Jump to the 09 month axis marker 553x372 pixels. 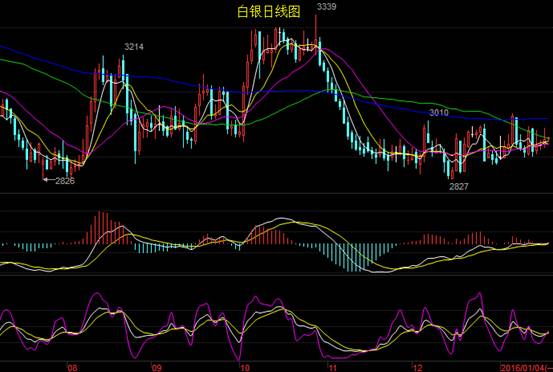(x=157, y=368)
